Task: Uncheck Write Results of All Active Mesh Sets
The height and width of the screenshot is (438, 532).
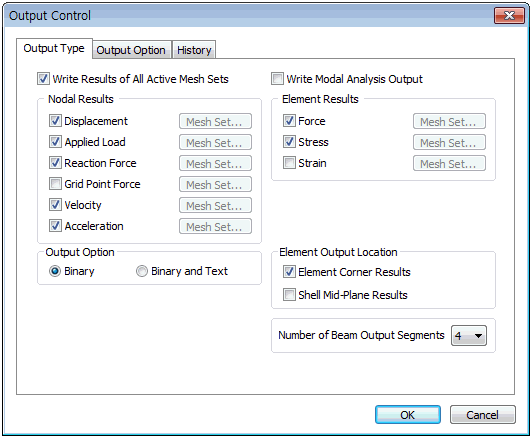Action: (x=43, y=79)
